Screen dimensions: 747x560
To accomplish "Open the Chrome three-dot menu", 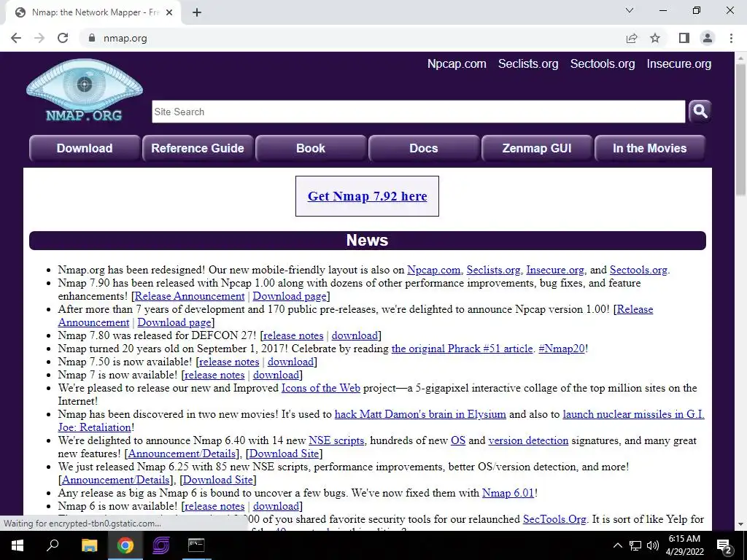I will point(731,38).
